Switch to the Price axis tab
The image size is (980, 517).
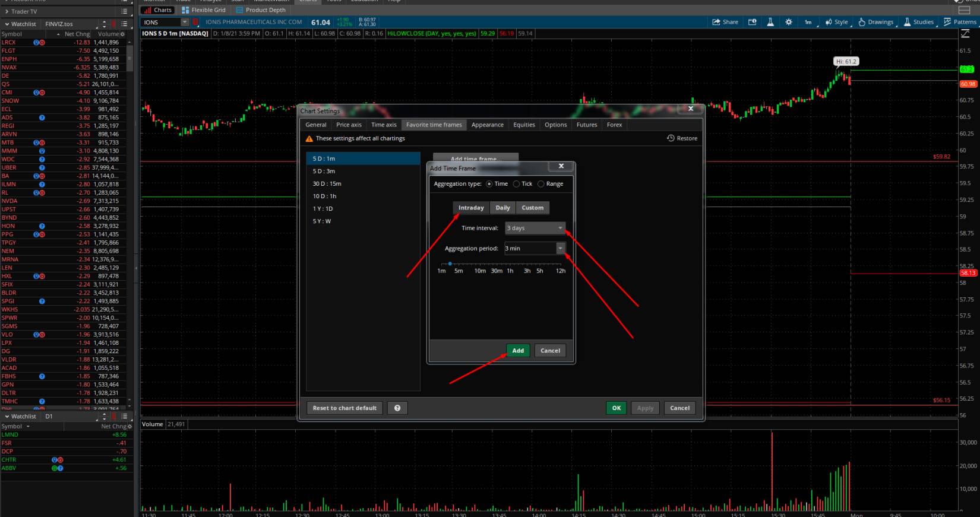coord(349,125)
